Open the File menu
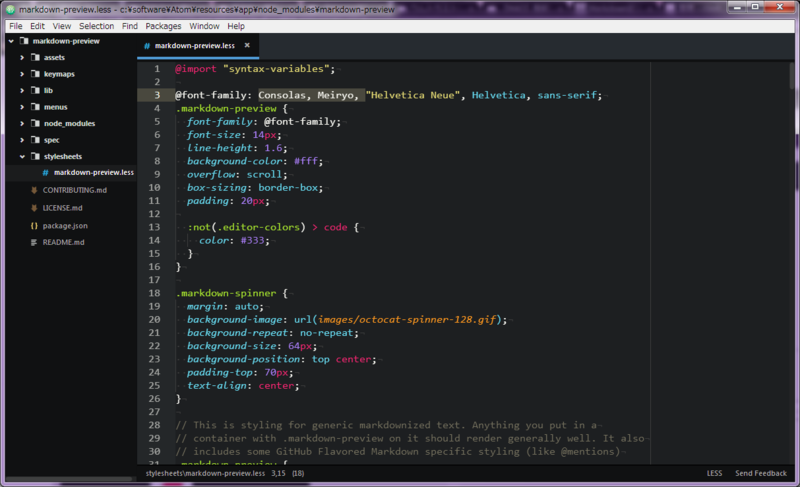Screen dimensions: 800x487 coord(16,26)
